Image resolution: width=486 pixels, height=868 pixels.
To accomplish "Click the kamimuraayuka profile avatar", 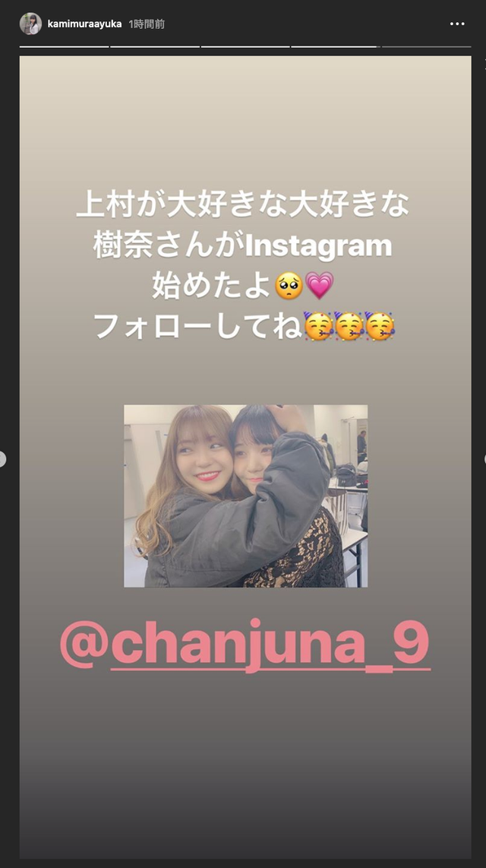I will [x=30, y=24].
